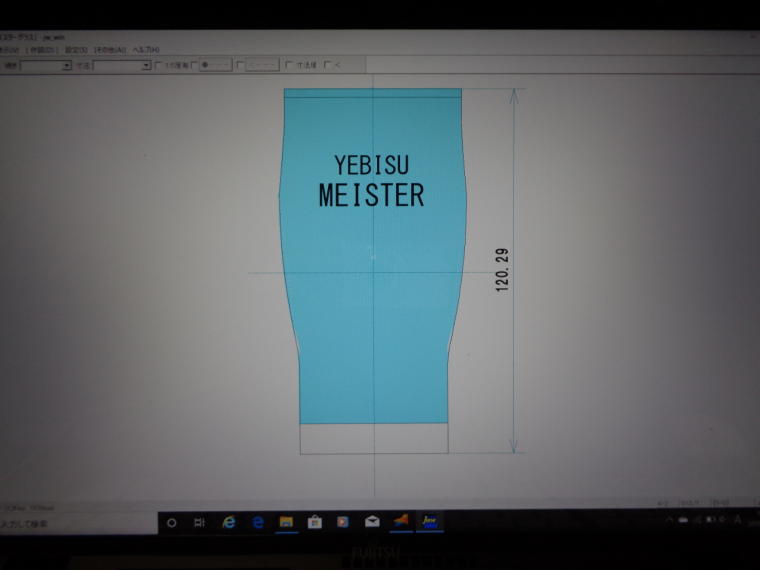Toggle the checkbox labeled with '<'
Viewport: 760px width, 570px height.
tap(327, 65)
